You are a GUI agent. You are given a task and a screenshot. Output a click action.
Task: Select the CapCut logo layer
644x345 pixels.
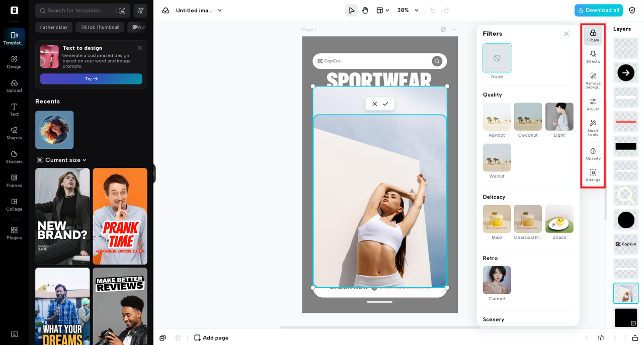coord(626,244)
